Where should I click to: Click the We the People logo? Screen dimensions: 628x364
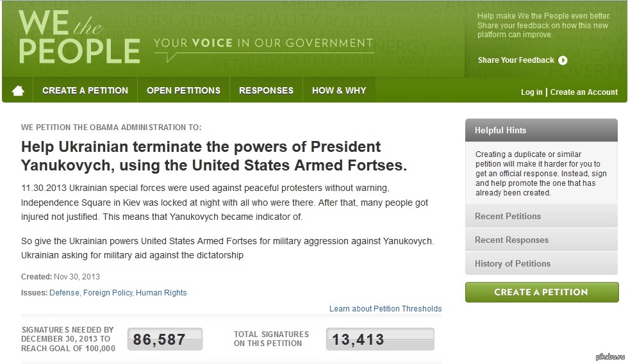(79, 38)
